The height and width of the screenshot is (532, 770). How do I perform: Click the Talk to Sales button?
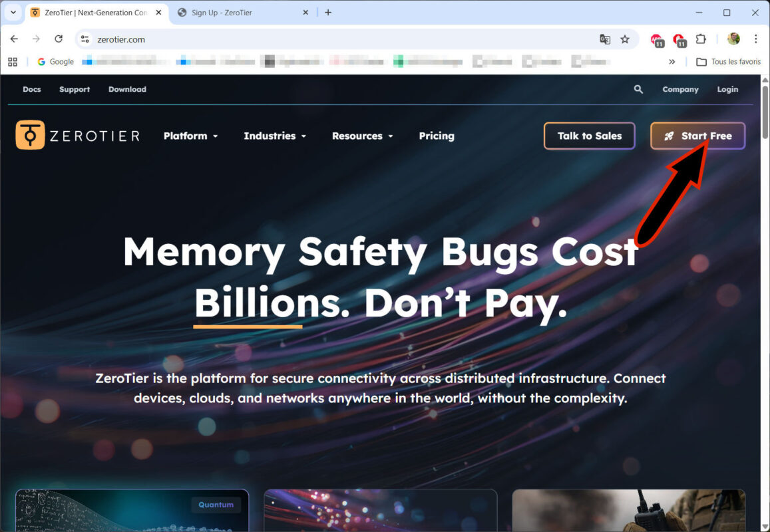click(589, 136)
